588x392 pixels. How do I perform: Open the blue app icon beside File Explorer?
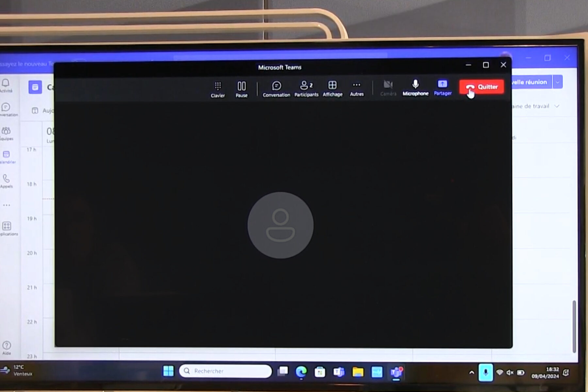[377, 372]
